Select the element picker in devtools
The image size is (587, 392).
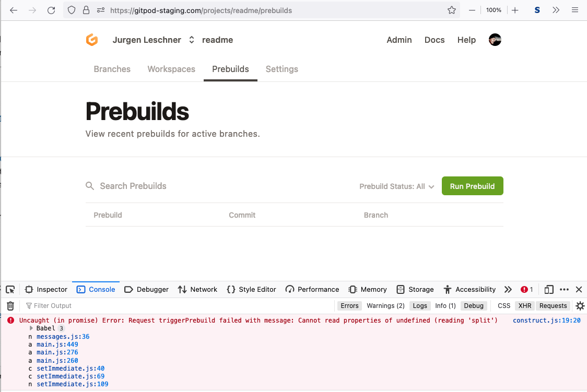[x=10, y=289]
